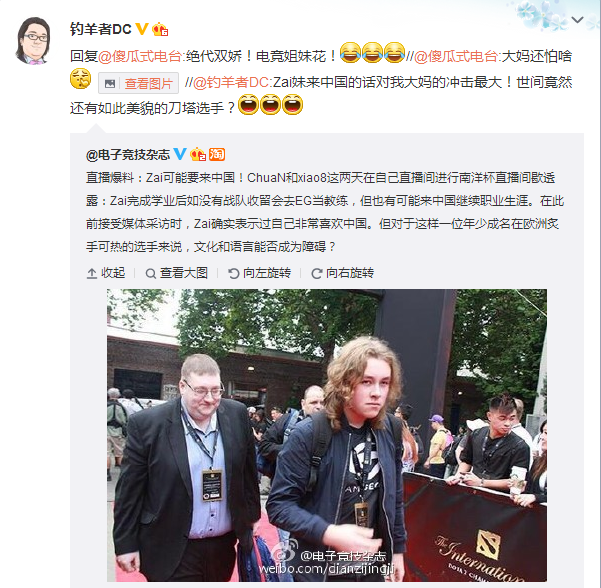Viewport: 601px width, 588px height.
Task: Open the second @傻瓜式电台 mention before 大妈还怕啥
Action: pos(456,56)
